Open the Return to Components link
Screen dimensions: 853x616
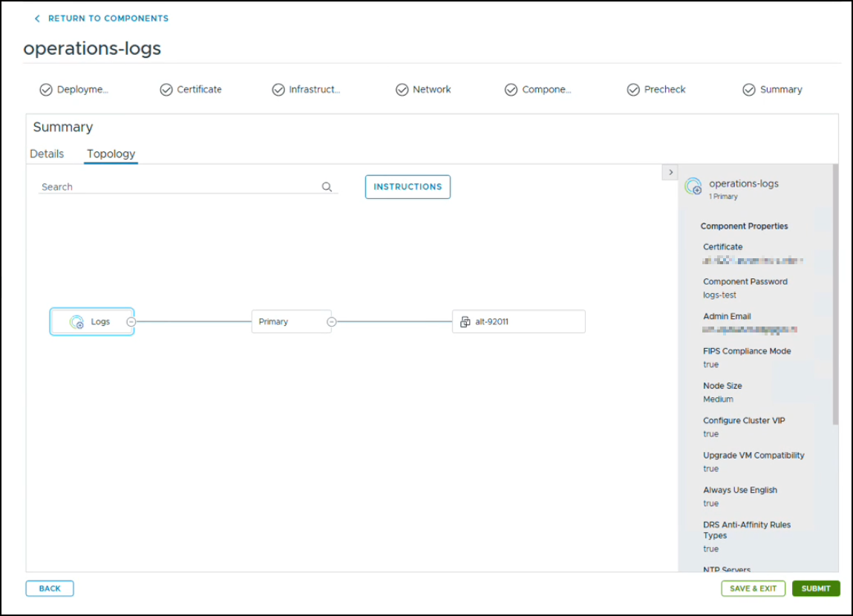(108, 19)
